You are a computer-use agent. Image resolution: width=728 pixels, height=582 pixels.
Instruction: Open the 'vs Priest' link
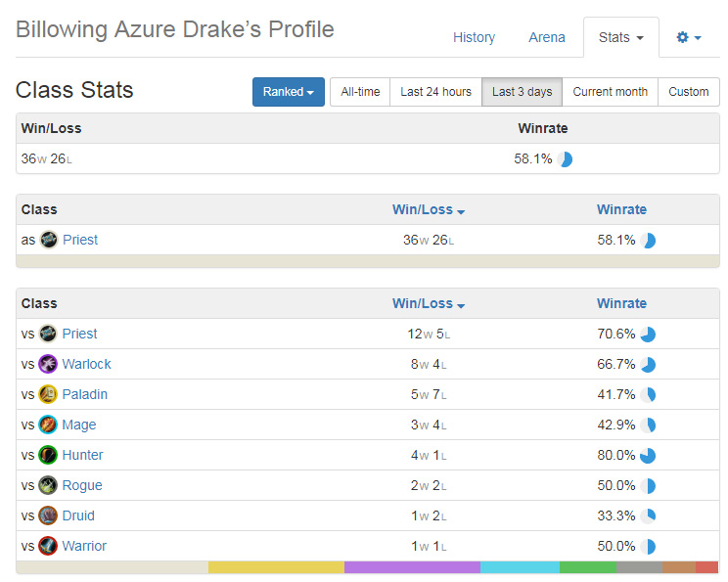pyautogui.click(x=80, y=334)
